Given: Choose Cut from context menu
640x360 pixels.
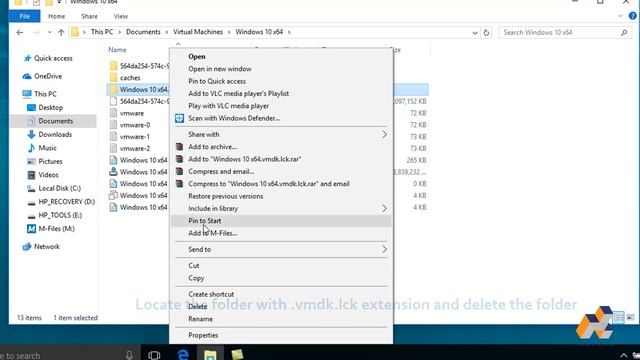Looking at the screenshot, I should [281, 266].
